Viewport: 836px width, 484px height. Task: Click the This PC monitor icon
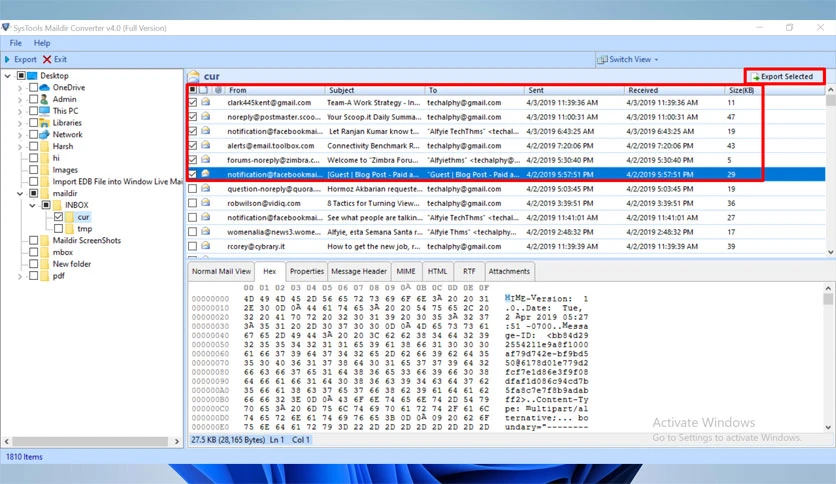pyautogui.click(x=45, y=110)
